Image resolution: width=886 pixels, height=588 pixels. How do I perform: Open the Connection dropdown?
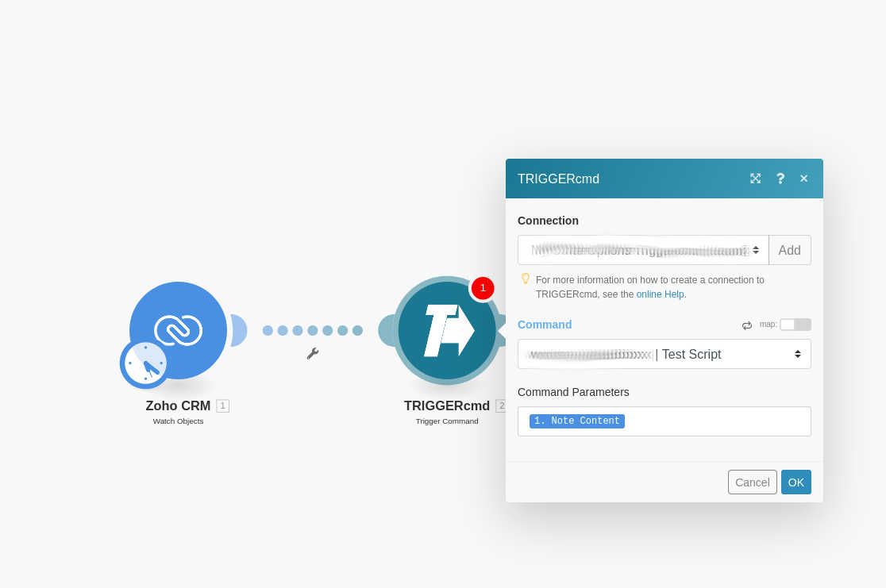point(643,250)
